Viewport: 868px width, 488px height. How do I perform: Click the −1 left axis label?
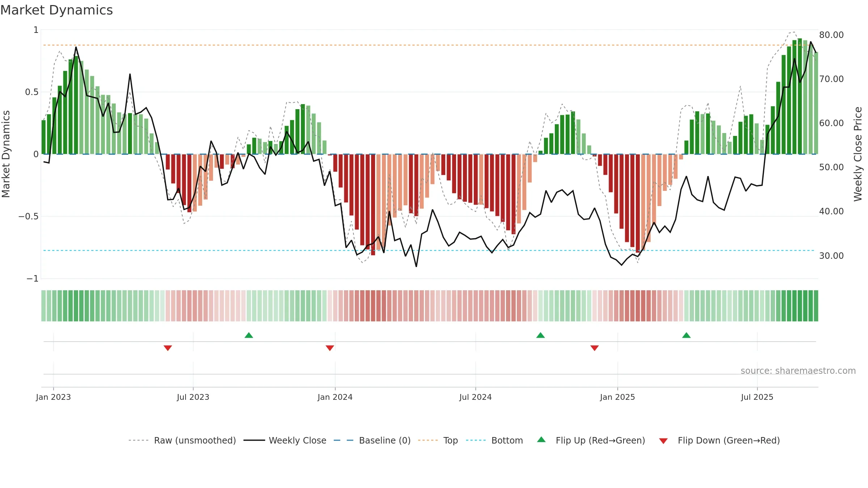32,279
